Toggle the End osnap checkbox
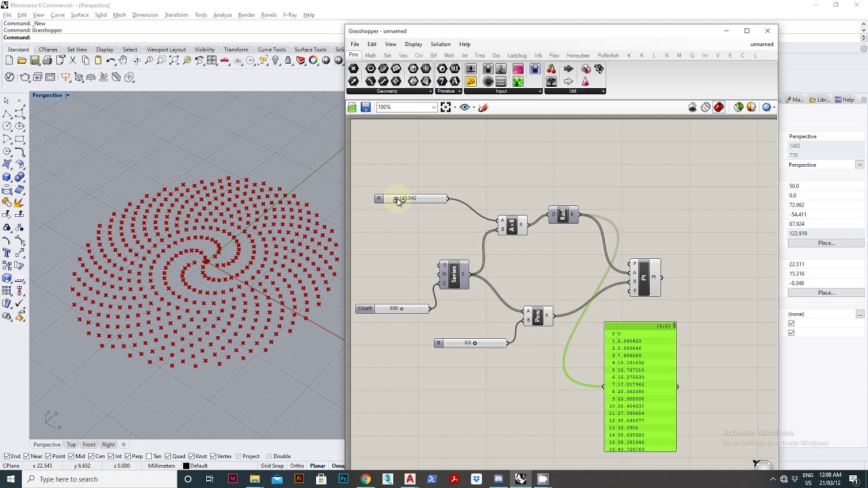Screen dimensions: 868x488 click(7, 456)
